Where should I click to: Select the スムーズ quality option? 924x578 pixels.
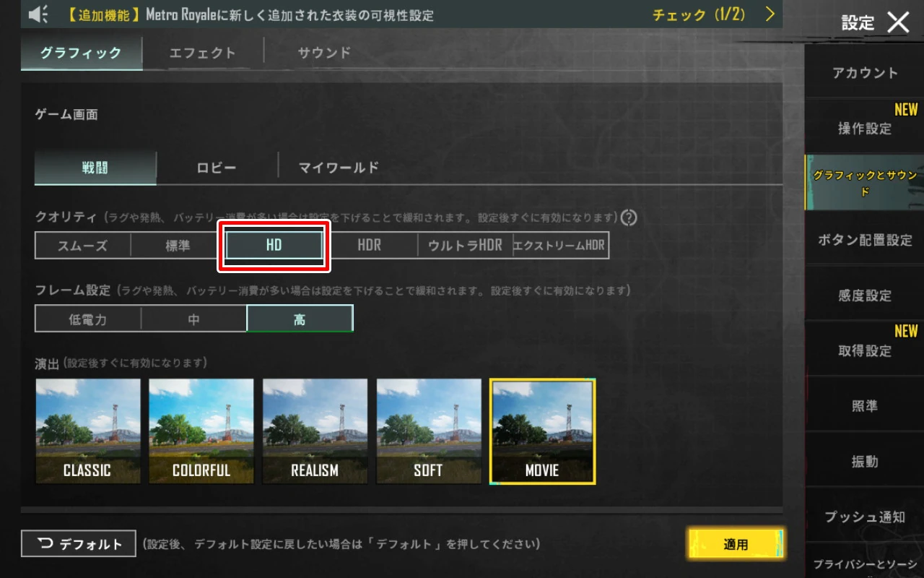click(x=82, y=246)
